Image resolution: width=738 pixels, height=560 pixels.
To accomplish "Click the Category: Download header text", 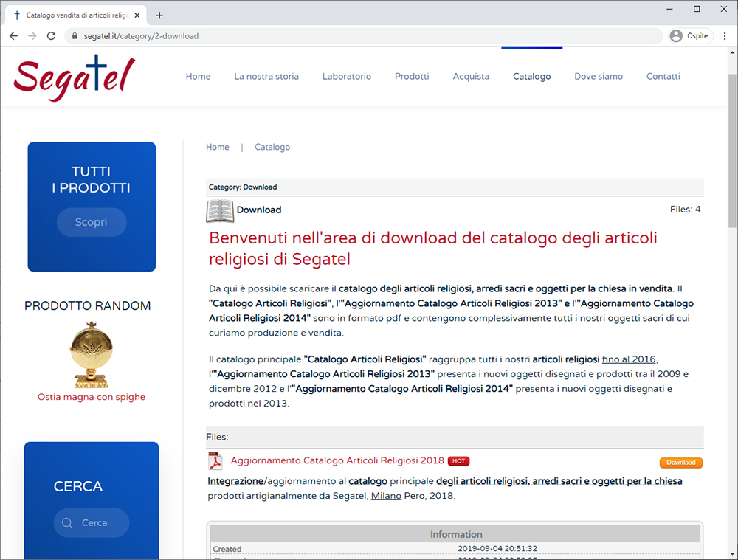I will point(243,187).
